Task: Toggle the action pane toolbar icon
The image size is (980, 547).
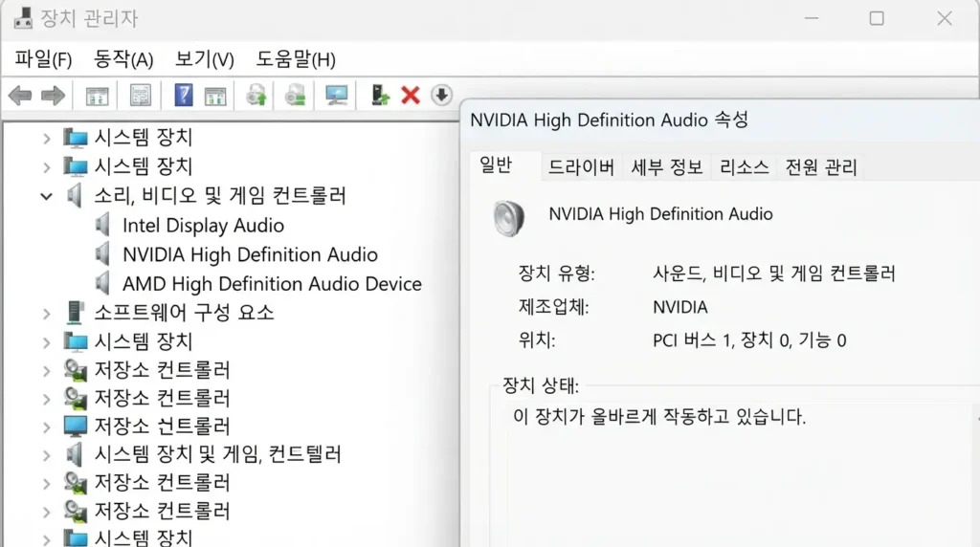Action: [215, 96]
